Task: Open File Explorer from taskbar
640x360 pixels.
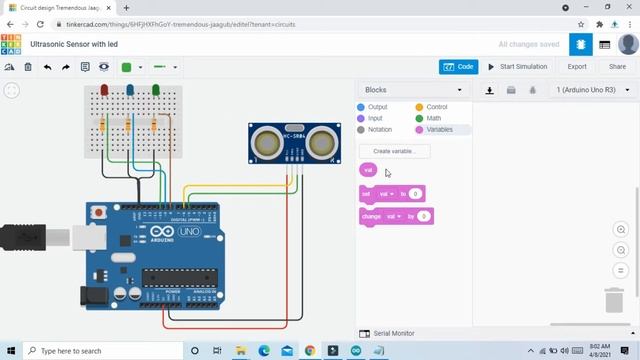Action: (x=241, y=351)
